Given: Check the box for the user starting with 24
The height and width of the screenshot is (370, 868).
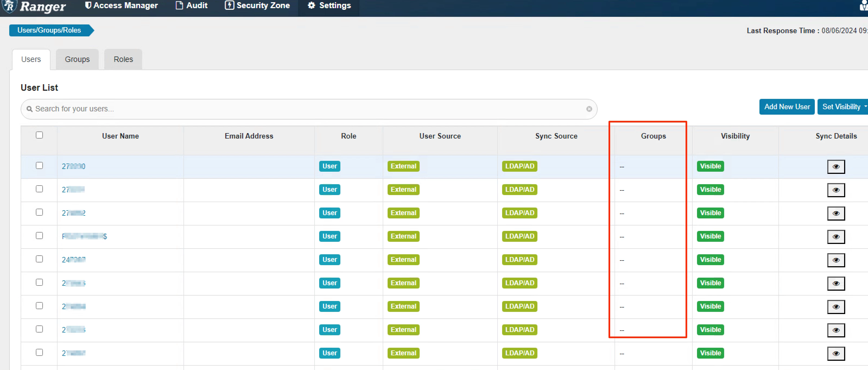Looking at the screenshot, I should tap(39, 259).
